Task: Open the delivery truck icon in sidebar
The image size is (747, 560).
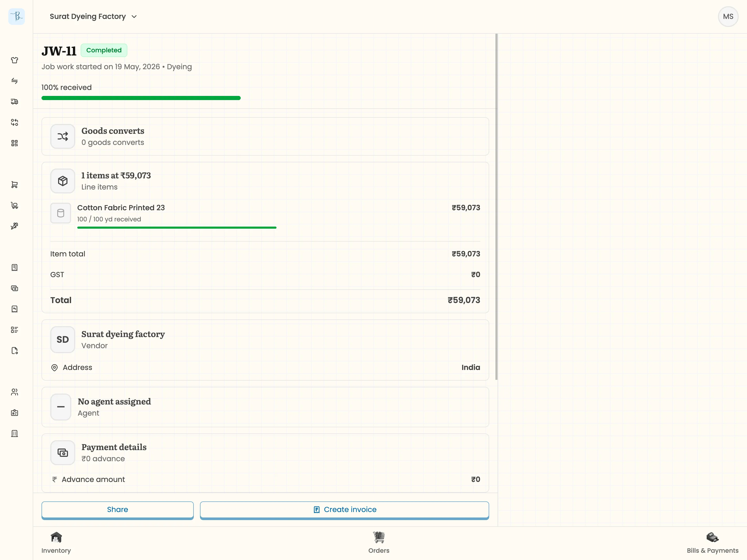Action: click(15, 102)
